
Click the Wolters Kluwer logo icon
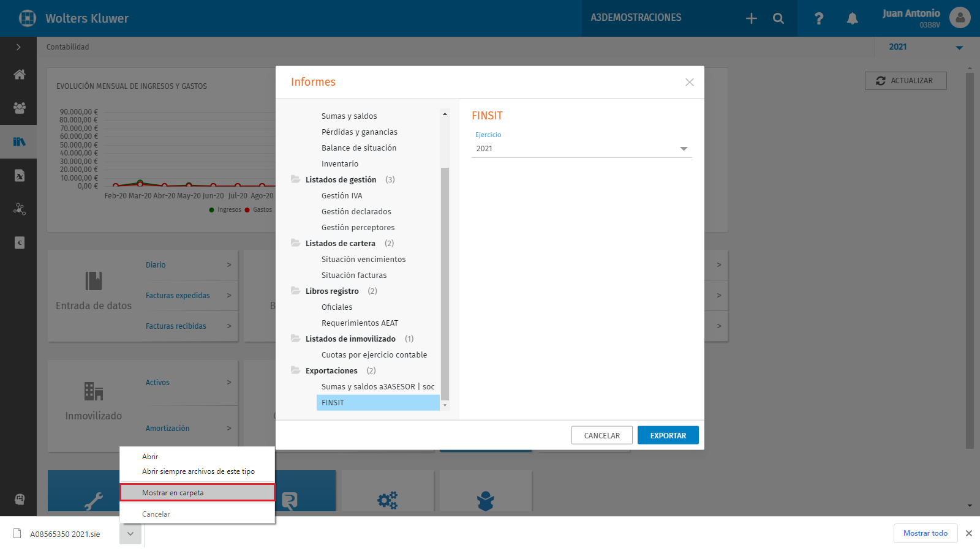28,18
